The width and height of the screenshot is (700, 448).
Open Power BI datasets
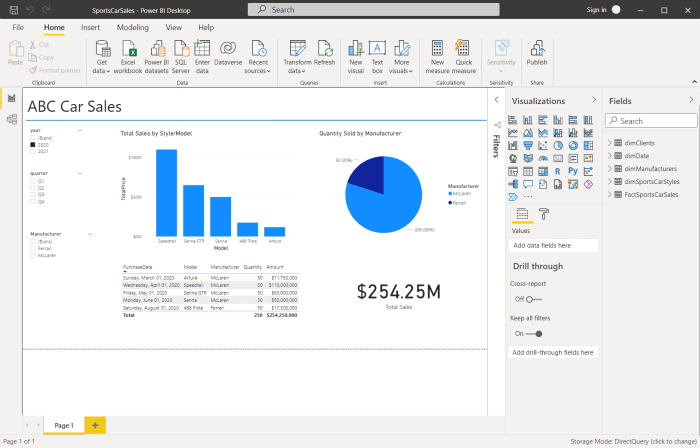click(157, 57)
